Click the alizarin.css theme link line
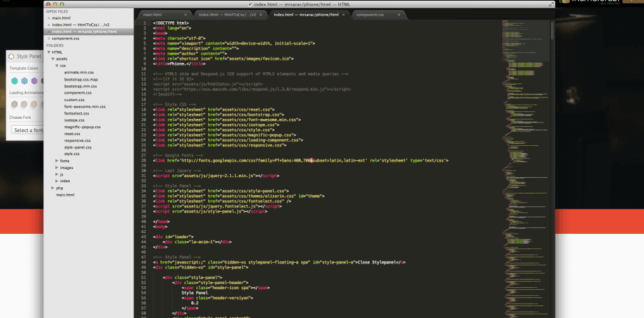644x318 pixels. click(238, 196)
